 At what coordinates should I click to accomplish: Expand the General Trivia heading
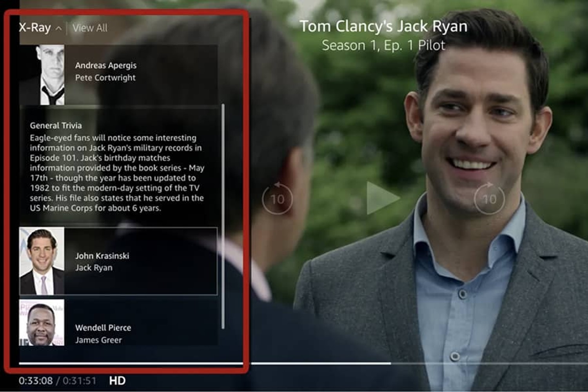click(x=56, y=125)
